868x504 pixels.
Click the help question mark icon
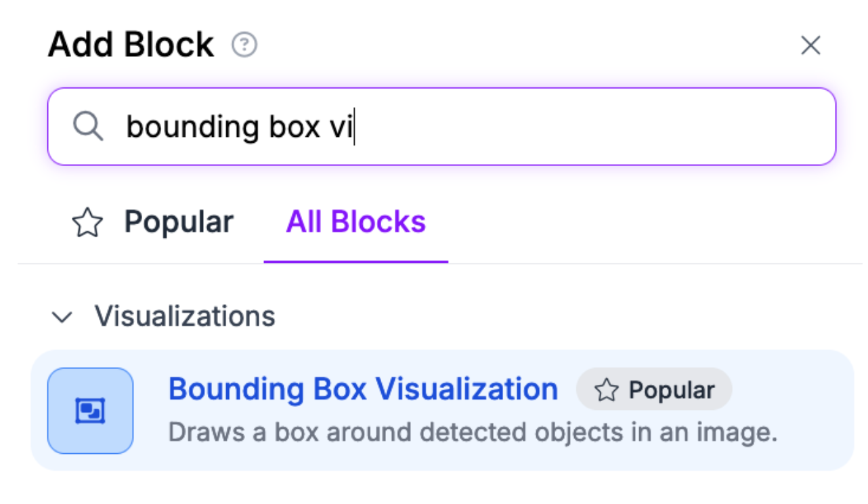(x=244, y=45)
